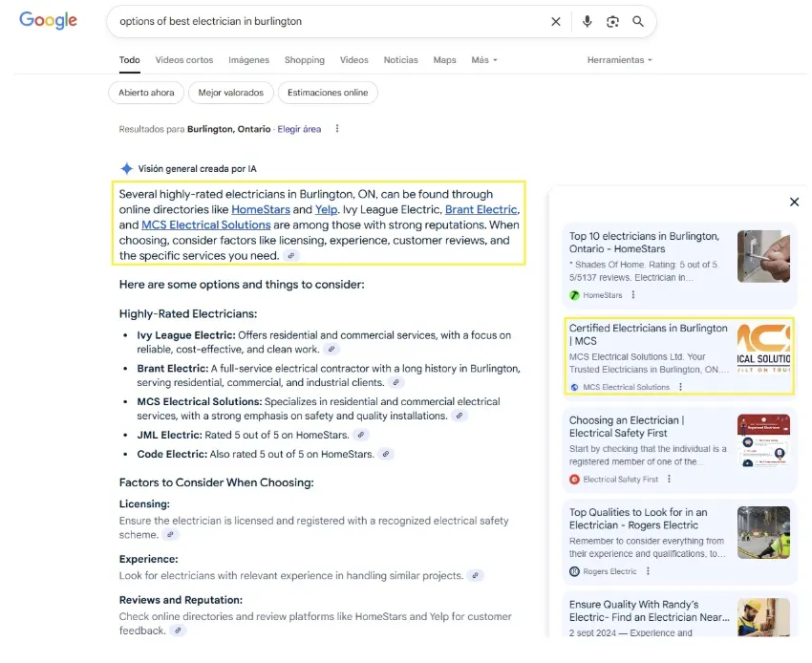Screen dimensions: 812x663
Task: Click the Resultados para Burlington, Ontario text
Action: [x=195, y=129]
